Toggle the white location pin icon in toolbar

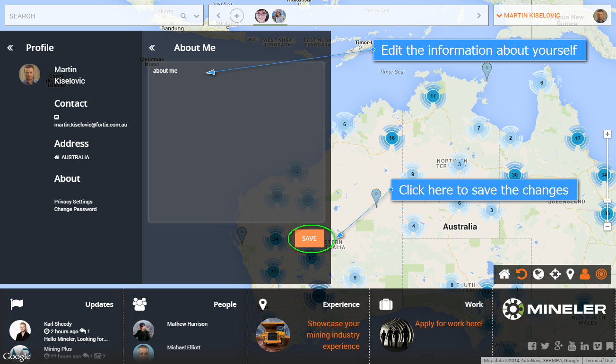(570, 274)
